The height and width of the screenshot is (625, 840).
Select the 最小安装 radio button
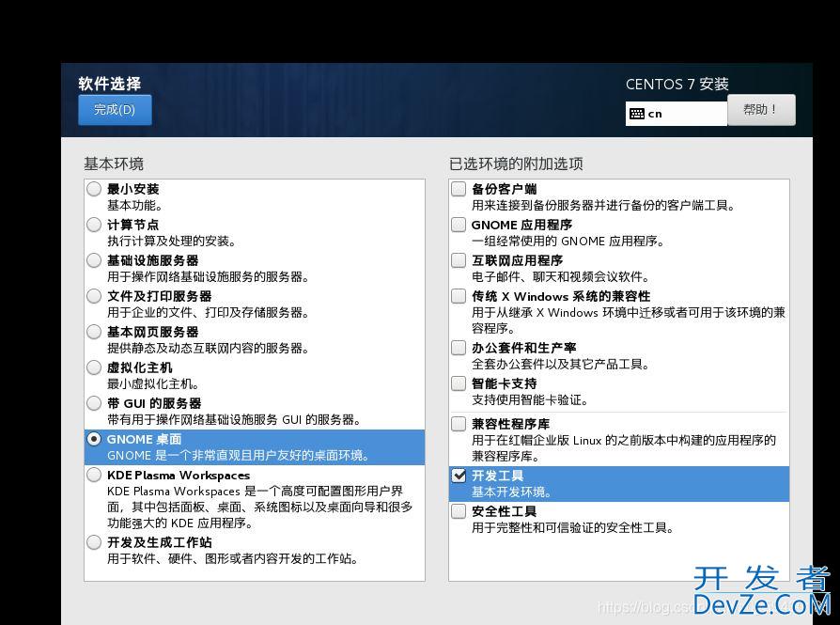coord(94,189)
